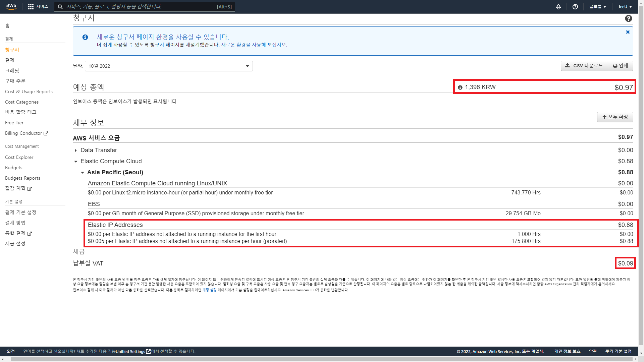Click the AWS logo home icon
The height and width of the screenshot is (362, 644).
tap(11, 6)
